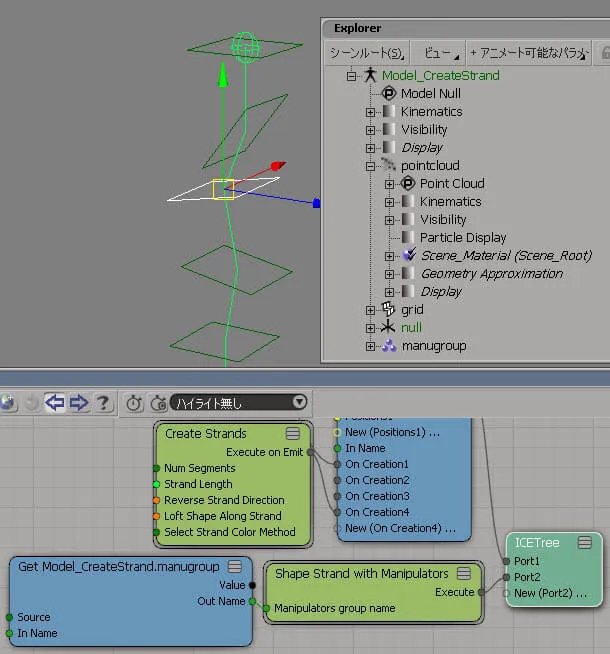Screen dimensions: 610x654
Task: Click the lock icon in Explorer toolbar
Action: click(605, 53)
